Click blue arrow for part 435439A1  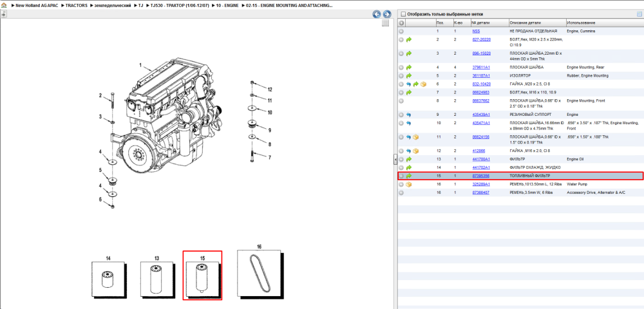coord(409,115)
